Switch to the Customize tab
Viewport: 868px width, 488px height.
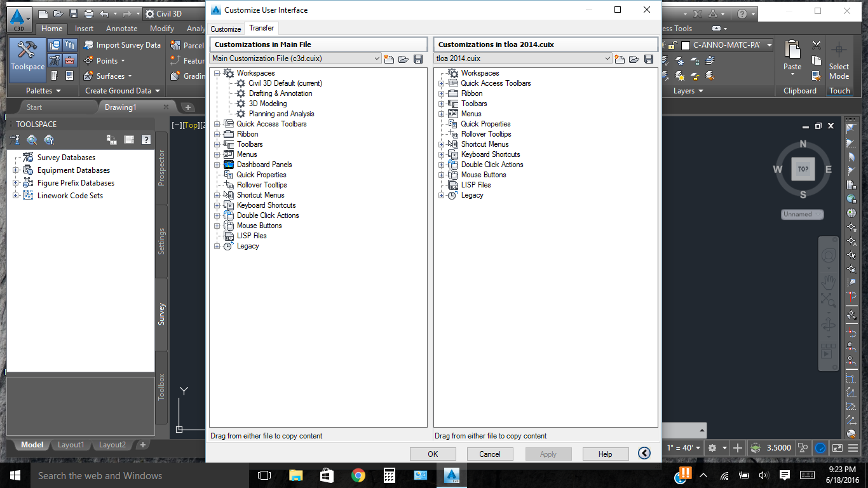pyautogui.click(x=226, y=29)
